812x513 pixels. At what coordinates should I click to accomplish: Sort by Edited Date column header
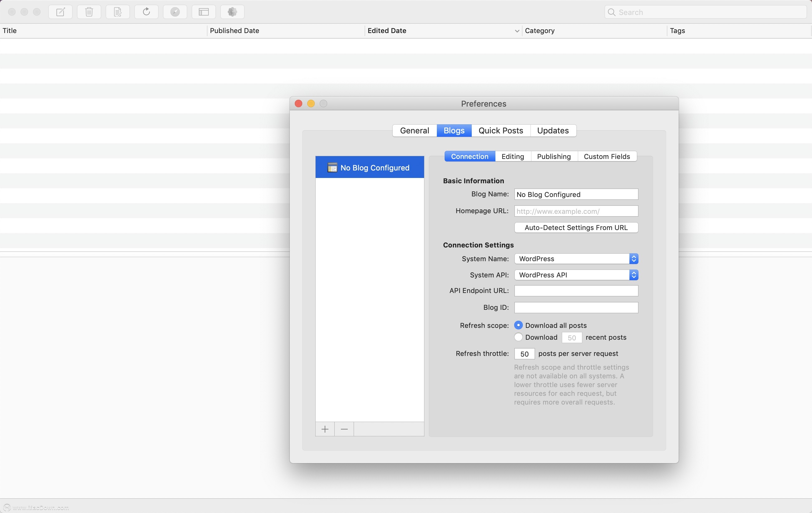pyautogui.click(x=443, y=31)
